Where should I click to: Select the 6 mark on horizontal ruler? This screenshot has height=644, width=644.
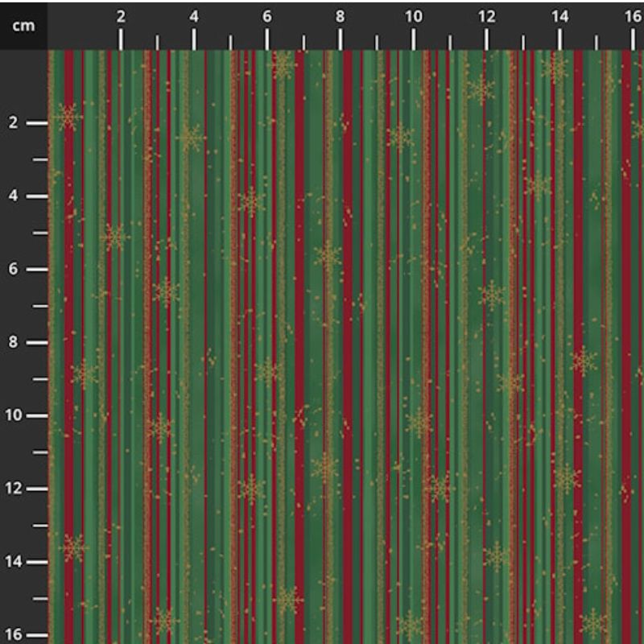pyautogui.click(x=267, y=17)
